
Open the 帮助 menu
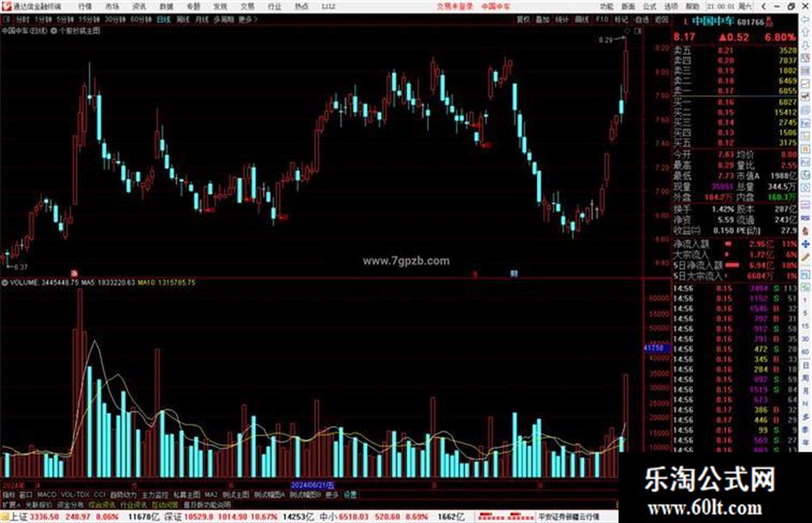[693, 7]
